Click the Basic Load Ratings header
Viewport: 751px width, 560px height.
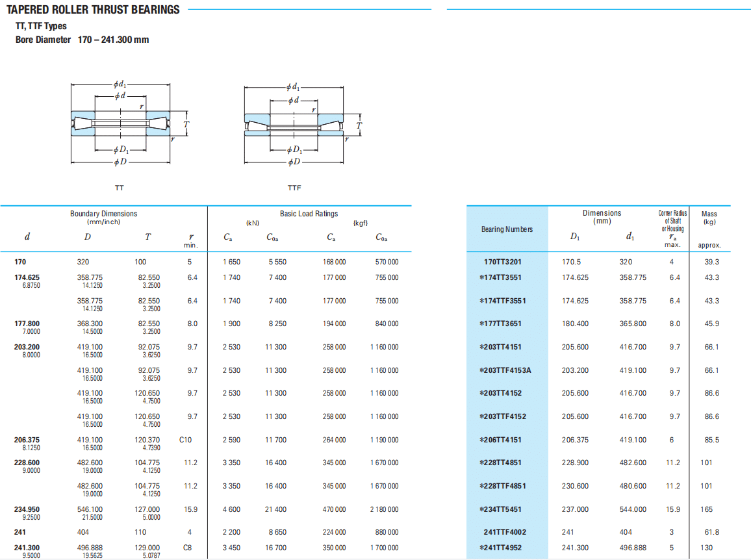pyautogui.click(x=309, y=214)
